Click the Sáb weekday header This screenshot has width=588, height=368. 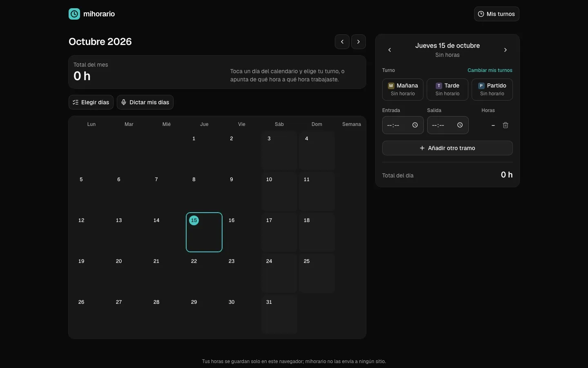click(x=279, y=124)
